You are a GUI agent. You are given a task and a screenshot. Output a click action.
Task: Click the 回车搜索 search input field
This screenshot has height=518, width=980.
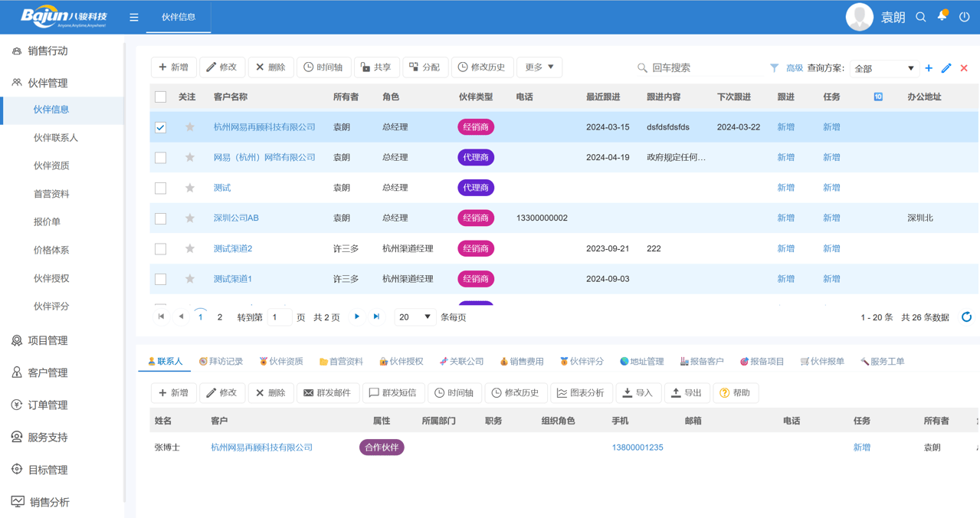coord(690,68)
